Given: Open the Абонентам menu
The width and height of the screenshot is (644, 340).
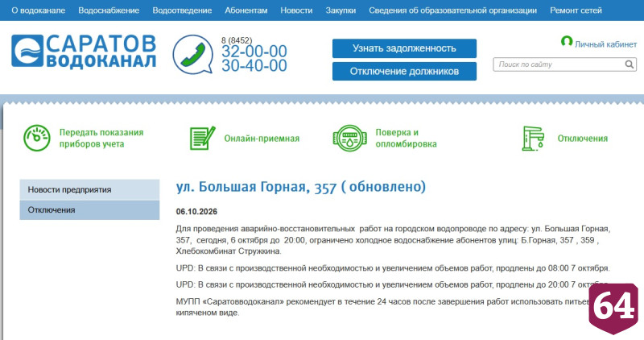Looking at the screenshot, I should pyautogui.click(x=246, y=10).
